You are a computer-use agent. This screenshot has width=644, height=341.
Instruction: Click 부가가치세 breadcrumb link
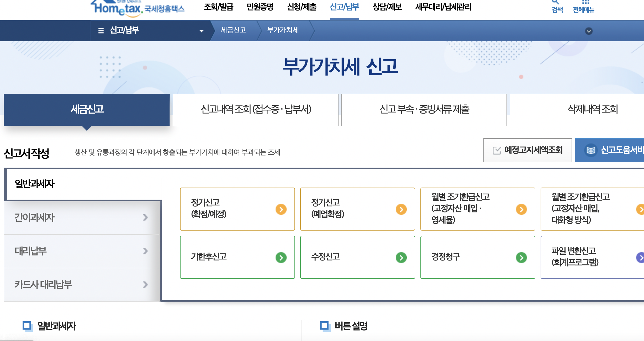point(283,30)
